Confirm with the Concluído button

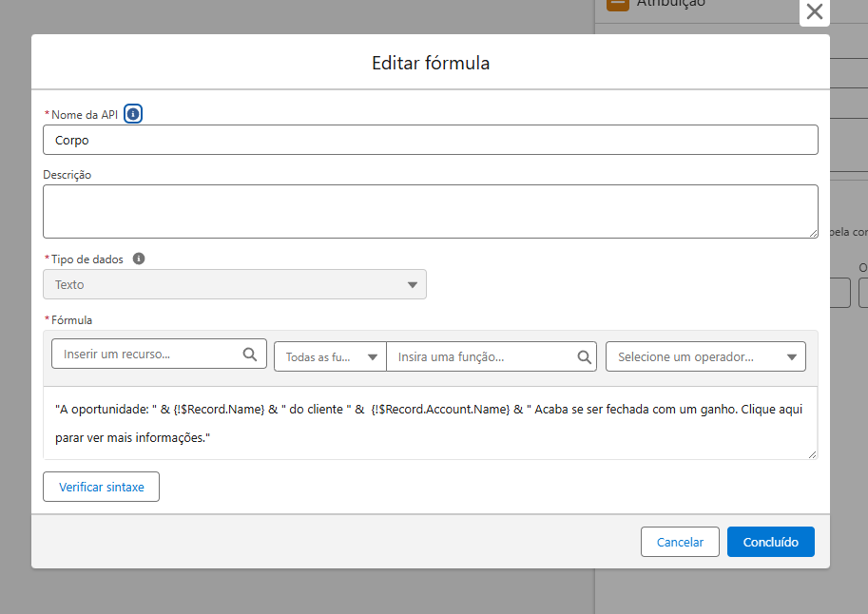click(x=770, y=542)
